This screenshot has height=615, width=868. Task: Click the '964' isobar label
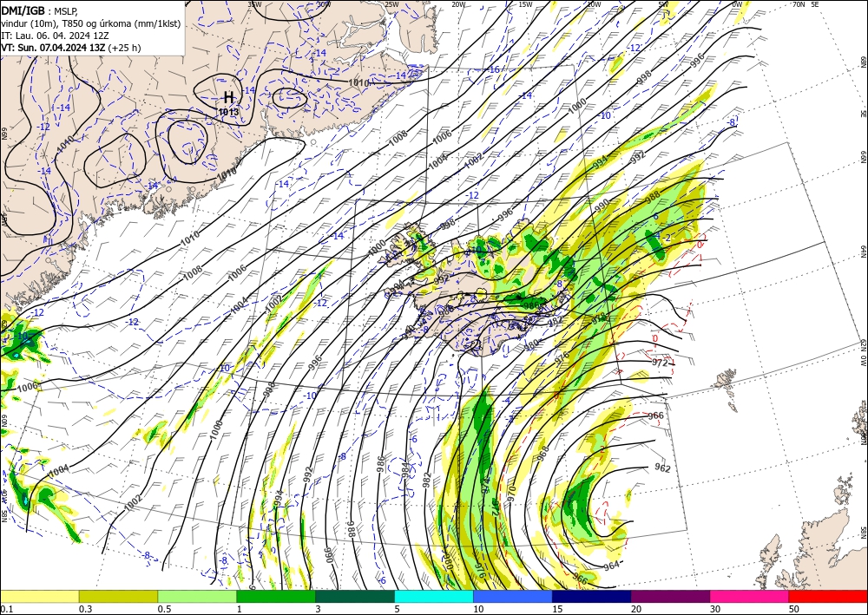point(611,566)
